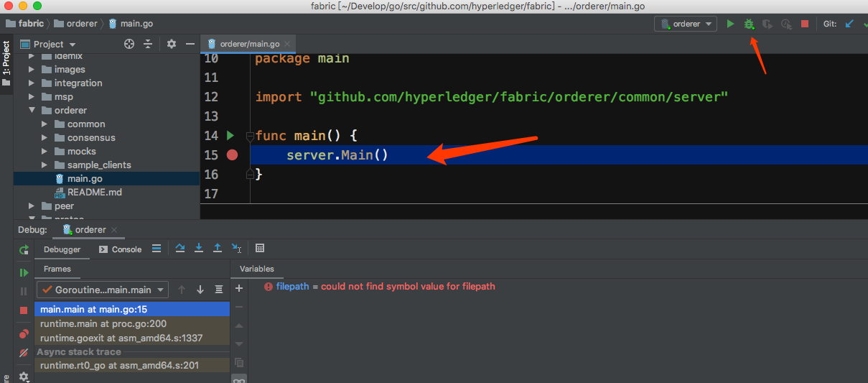Close the orderer debug session tab
The width and height of the screenshot is (868, 383).
coord(114,230)
